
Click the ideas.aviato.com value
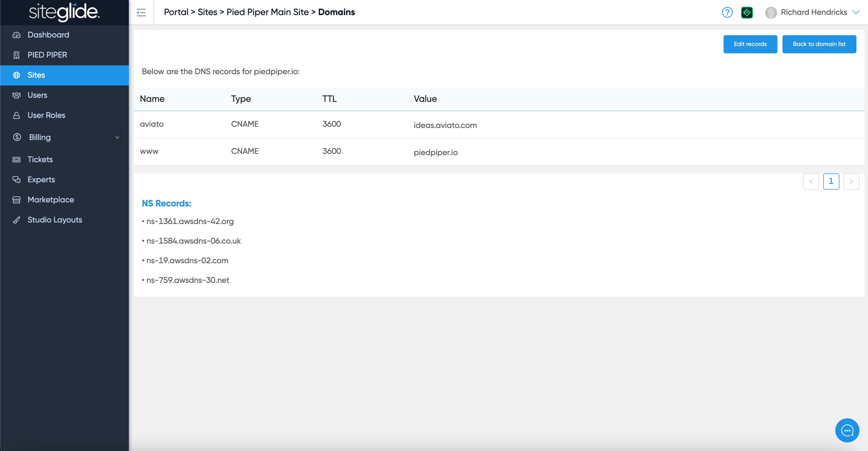point(445,125)
